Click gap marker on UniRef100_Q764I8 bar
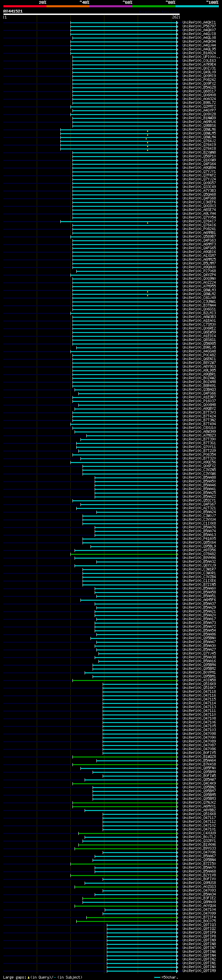 (148, 150)
